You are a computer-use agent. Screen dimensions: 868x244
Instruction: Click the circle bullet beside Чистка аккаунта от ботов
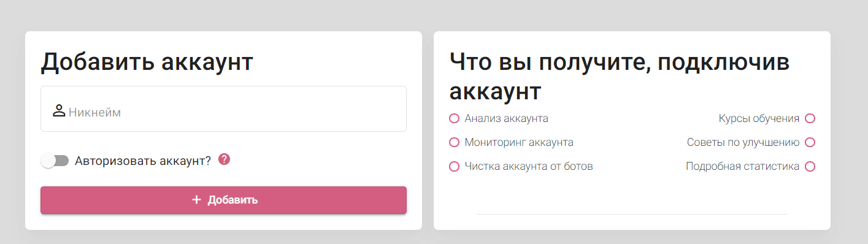pos(454,166)
